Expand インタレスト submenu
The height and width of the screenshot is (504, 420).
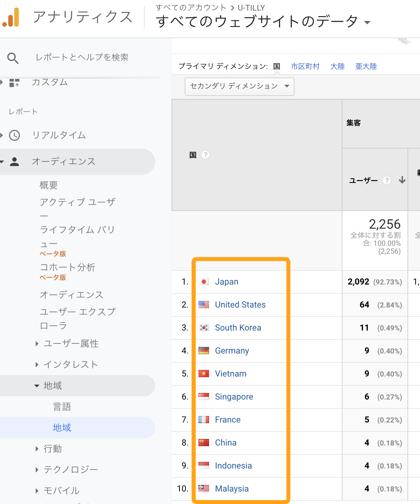tap(37, 364)
